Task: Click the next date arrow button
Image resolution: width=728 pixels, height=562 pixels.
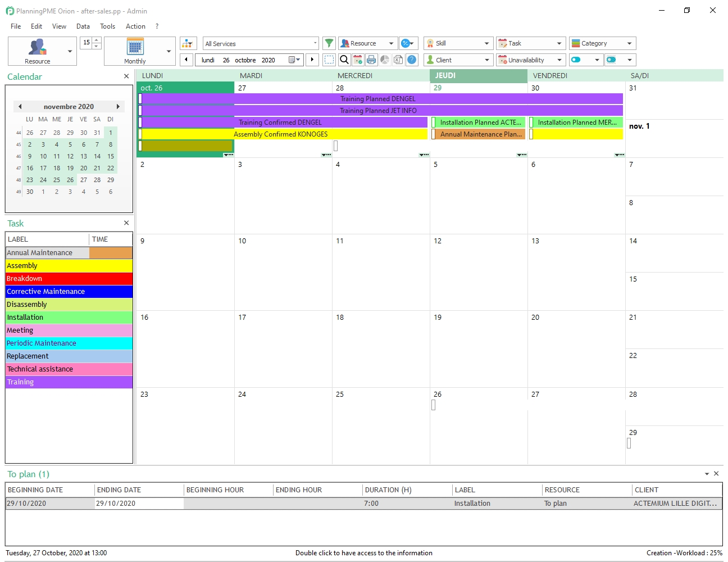Action: [312, 60]
